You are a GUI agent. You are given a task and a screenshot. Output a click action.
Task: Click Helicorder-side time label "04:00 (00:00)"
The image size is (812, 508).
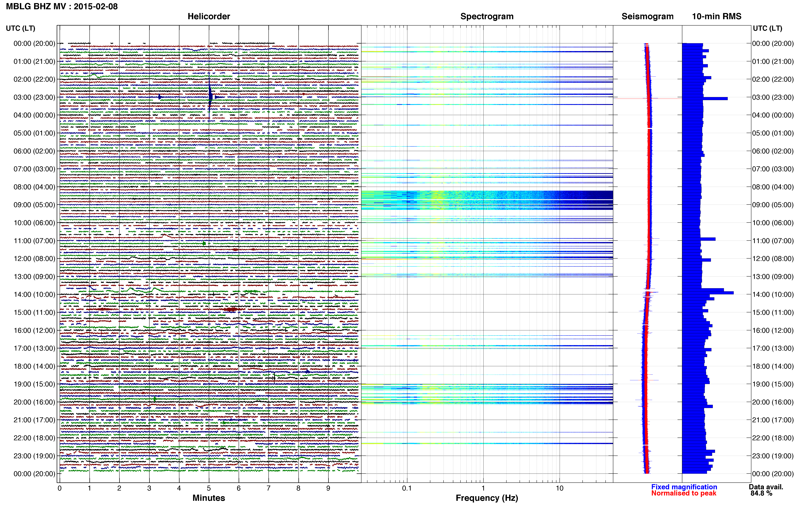coord(34,115)
